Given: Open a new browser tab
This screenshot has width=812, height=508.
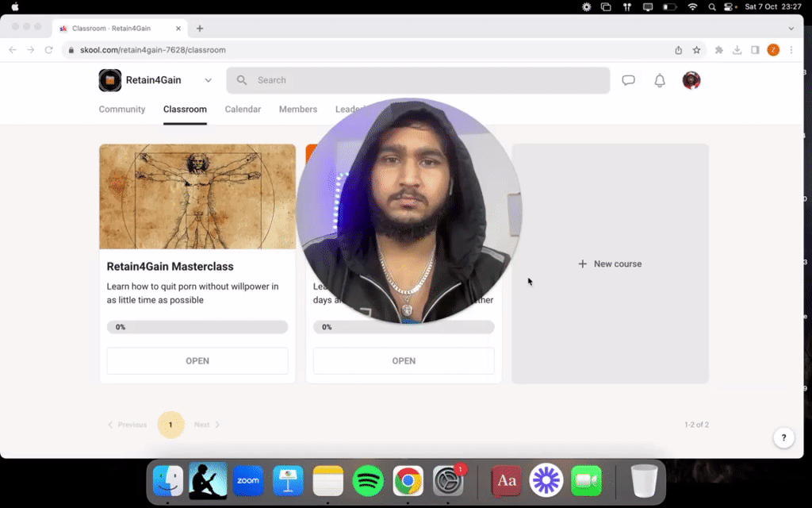Looking at the screenshot, I should 199,29.
